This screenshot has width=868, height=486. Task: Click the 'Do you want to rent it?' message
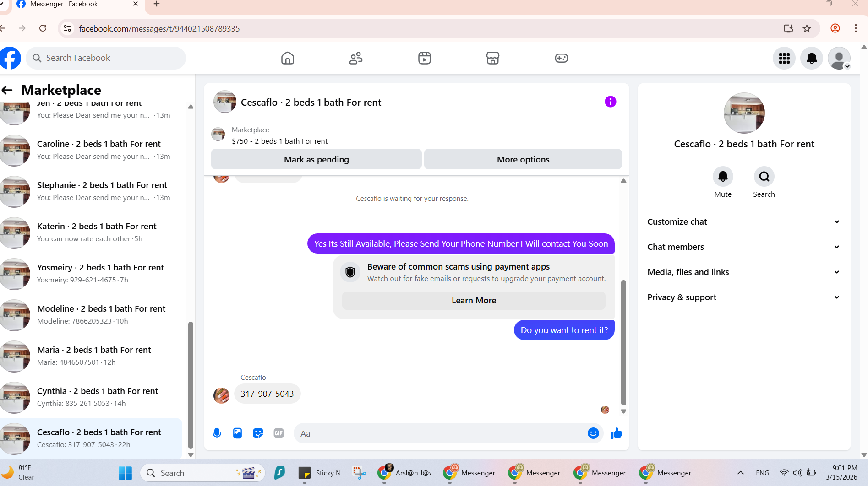click(x=564, y=330)
